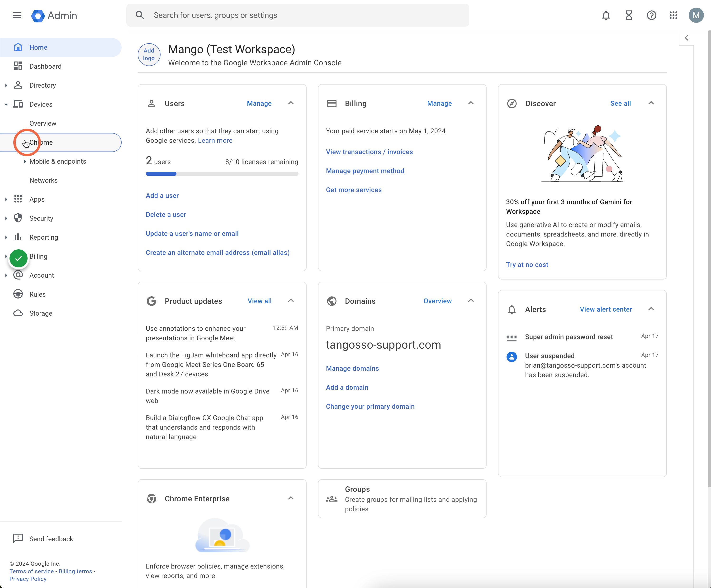This screenshot has width=711, height=588.
Task: Open Overview under Devices
Action: click(43, 123)
